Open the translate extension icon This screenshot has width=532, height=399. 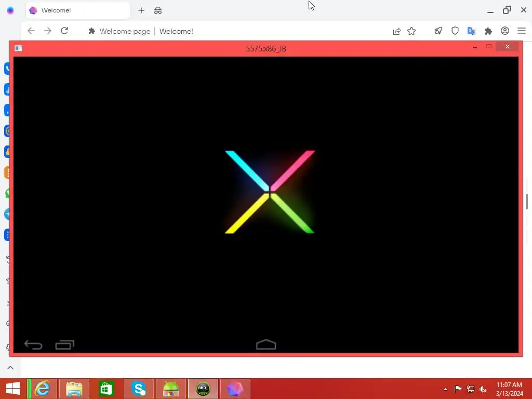(471, 31)
